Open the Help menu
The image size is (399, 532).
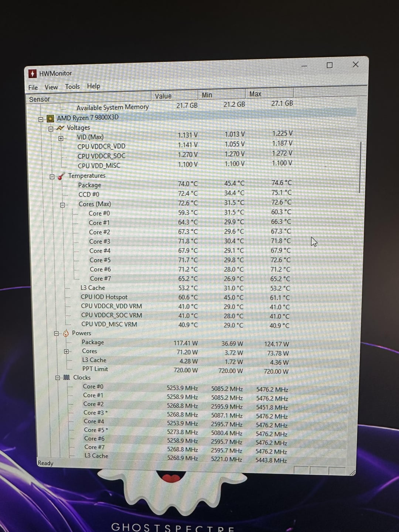(93, 86)
